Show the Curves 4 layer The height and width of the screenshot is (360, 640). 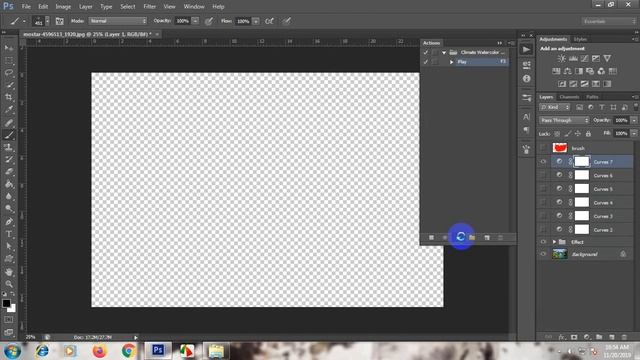[543, 202]
